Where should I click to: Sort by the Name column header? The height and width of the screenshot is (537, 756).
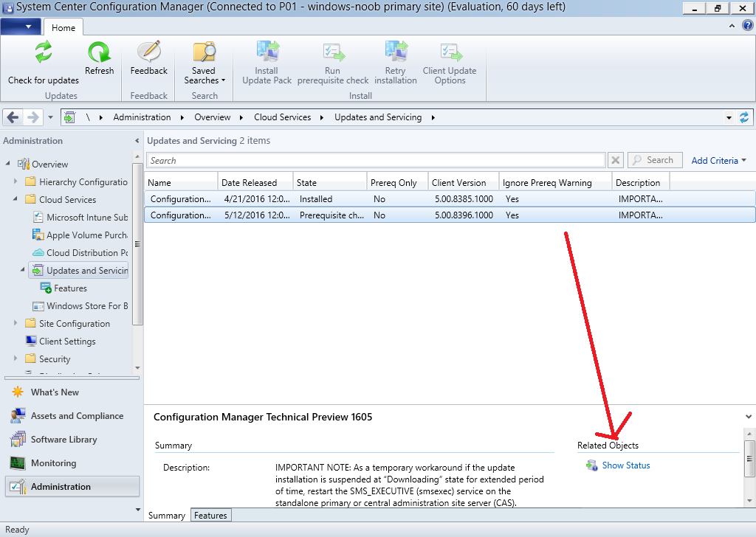point(182,182)
